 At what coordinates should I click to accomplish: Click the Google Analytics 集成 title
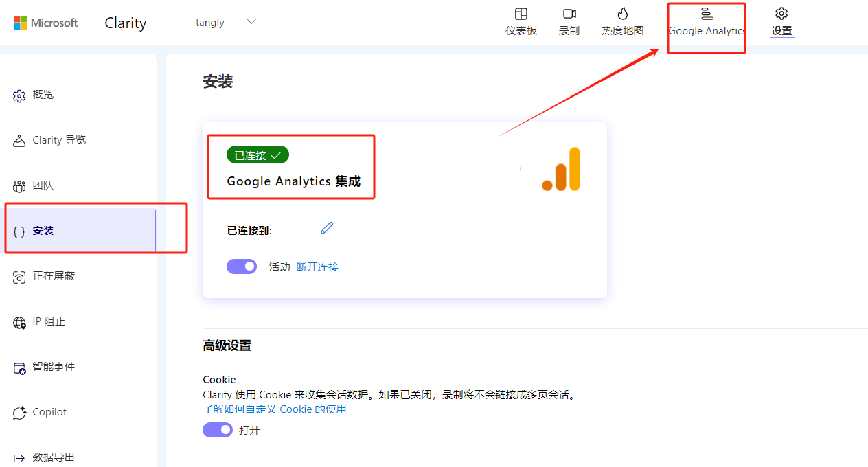click(294, 181)
